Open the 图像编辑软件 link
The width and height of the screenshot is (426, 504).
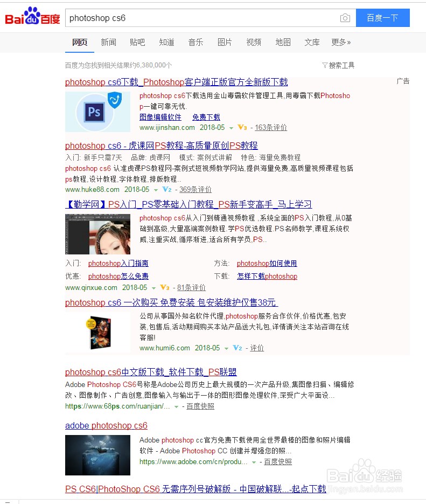pyautogui.click(x=160, y=118)
